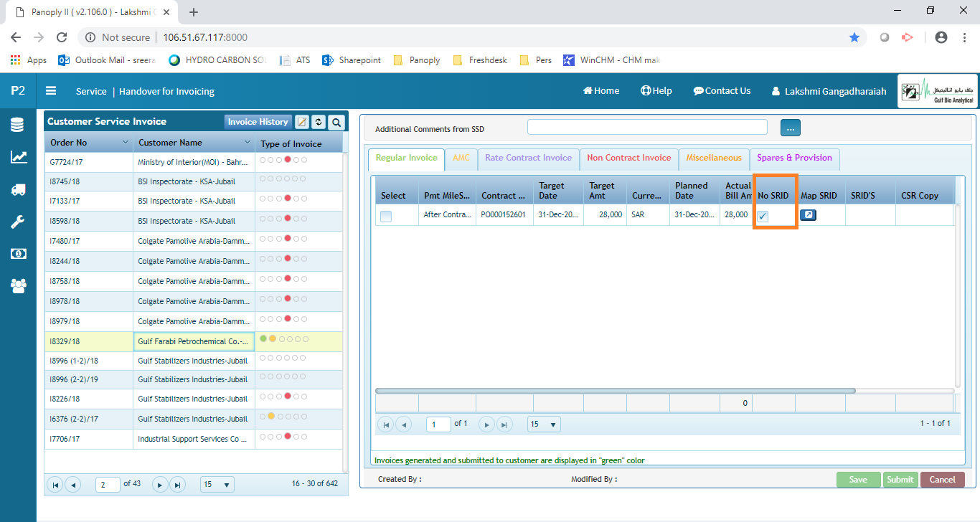This screenshot has width=980, height=522.
Task: Open Order No column filter dropdown
Action: [126, 142]
